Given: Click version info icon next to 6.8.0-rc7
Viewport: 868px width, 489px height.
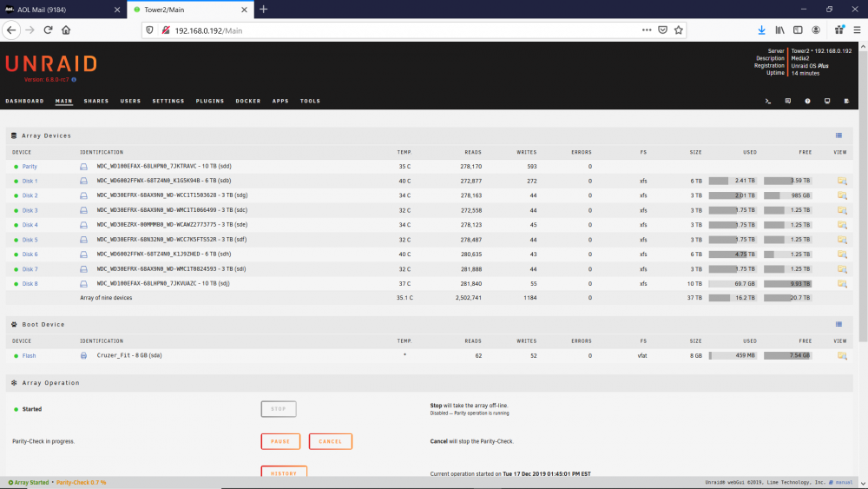Looking at the screenshot, I should tap(74, 80).
